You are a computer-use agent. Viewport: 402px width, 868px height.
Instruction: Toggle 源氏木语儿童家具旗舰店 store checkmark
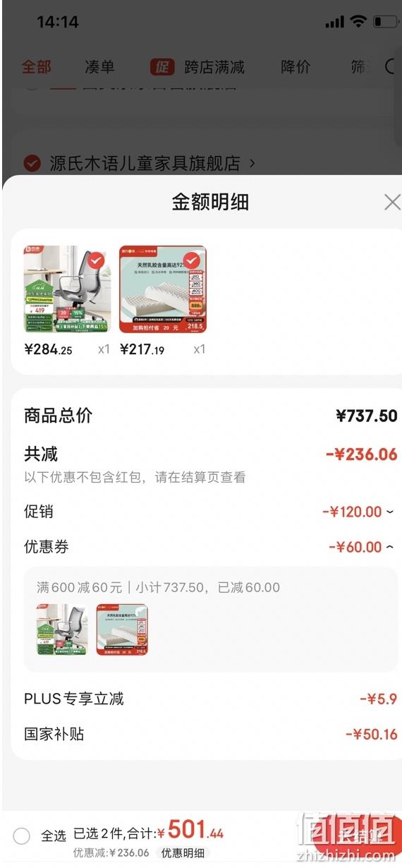pyautogui.click(x=32, y=164)
